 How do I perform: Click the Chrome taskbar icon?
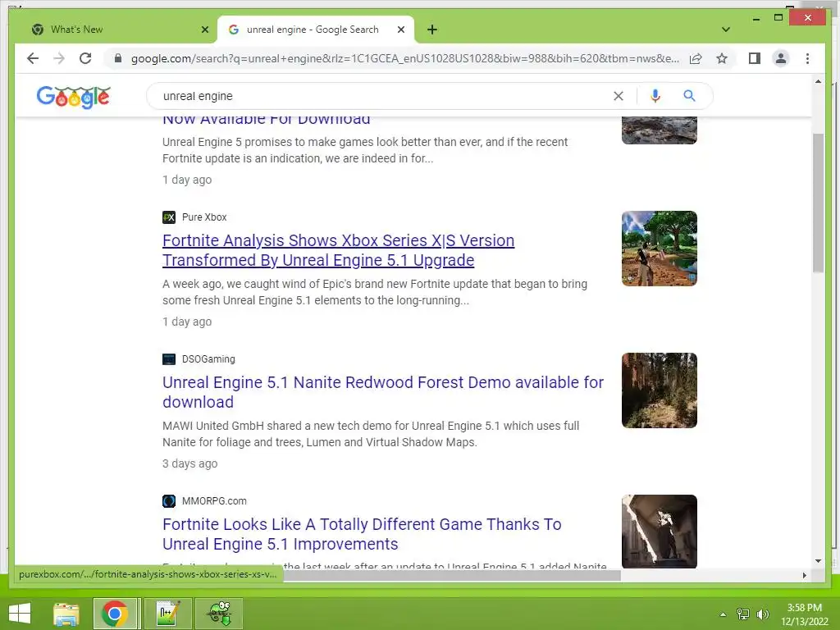115,614
